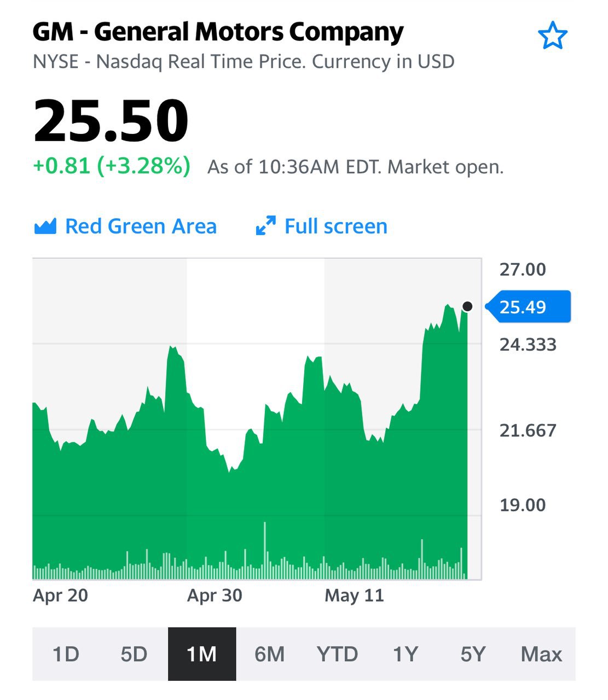Select the 1D time range
608x700 pixels.
coord(66,654)
